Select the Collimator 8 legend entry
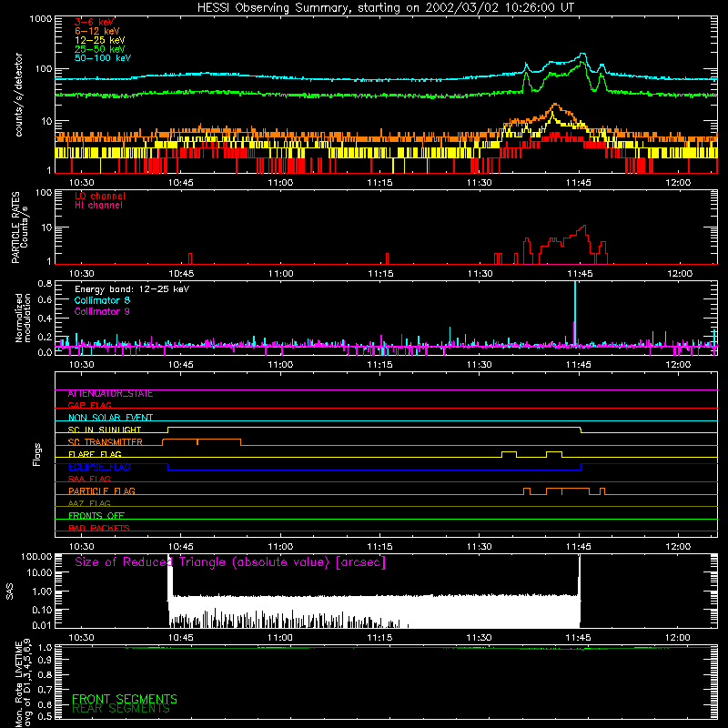Image resolution: width=728 pixels, height=728 pixels. (x=102, y=300)
